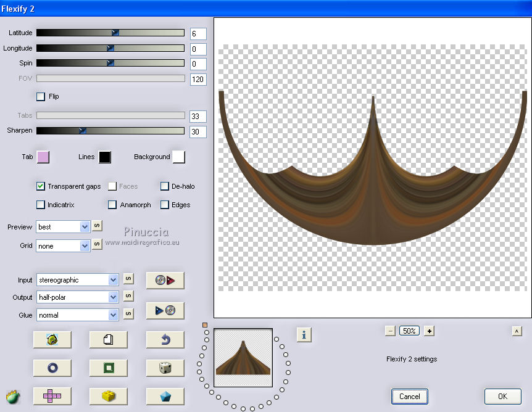Image resolution: width=532 pixels, height=412 pixels.
Task: Click the Spin value field
Action: [x=198, y=64]
